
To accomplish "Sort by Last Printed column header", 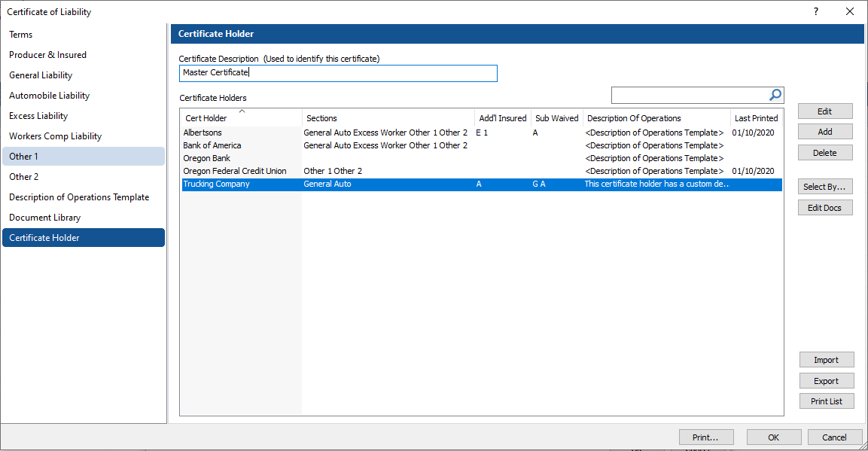I will (756, 118).
